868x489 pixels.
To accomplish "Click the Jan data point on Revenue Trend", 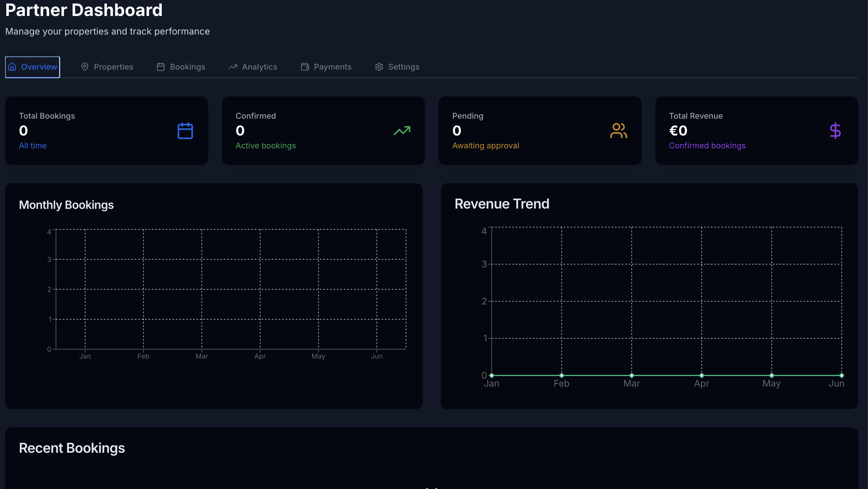I will click(492, 375).
